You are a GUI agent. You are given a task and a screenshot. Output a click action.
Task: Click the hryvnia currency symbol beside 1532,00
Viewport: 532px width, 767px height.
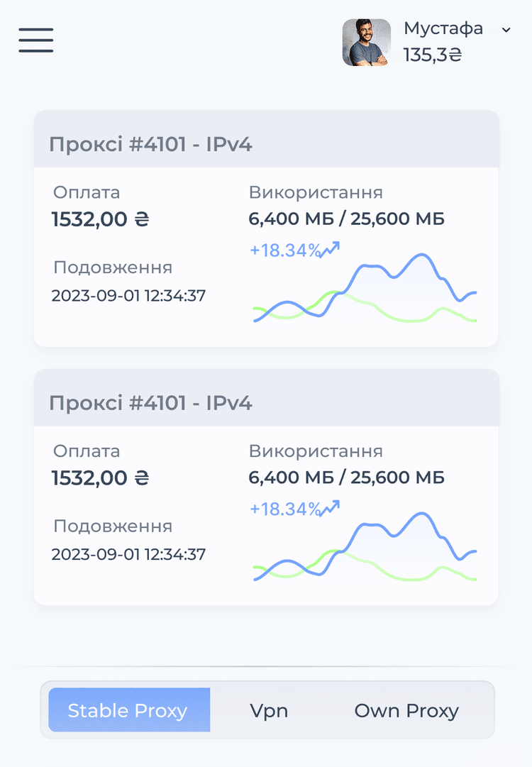[x=143, y=219]
